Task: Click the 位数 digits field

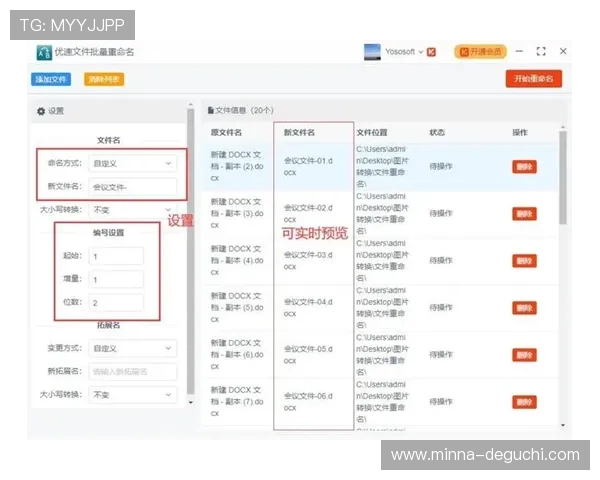Action: (x=116, y=303)
